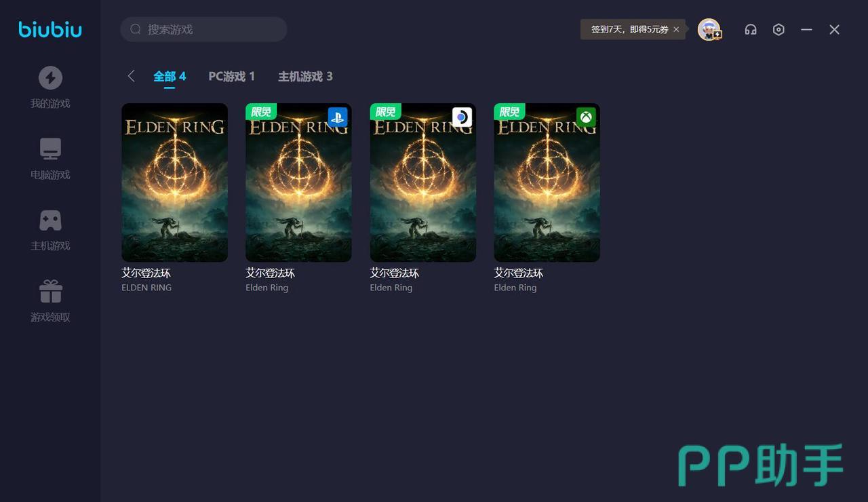Click the biubiu logo

pos(50,29)
